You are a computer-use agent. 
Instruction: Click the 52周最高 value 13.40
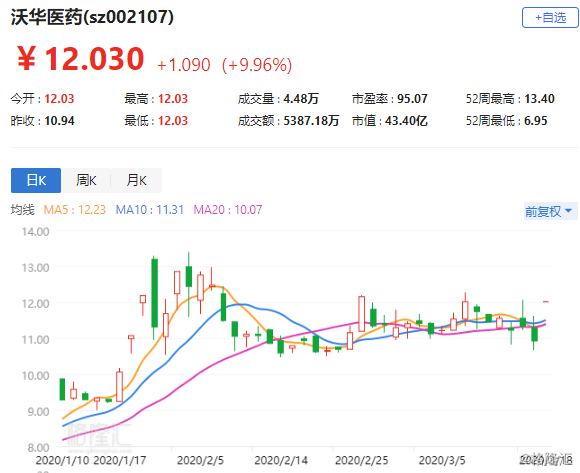(x=539, y=99)
